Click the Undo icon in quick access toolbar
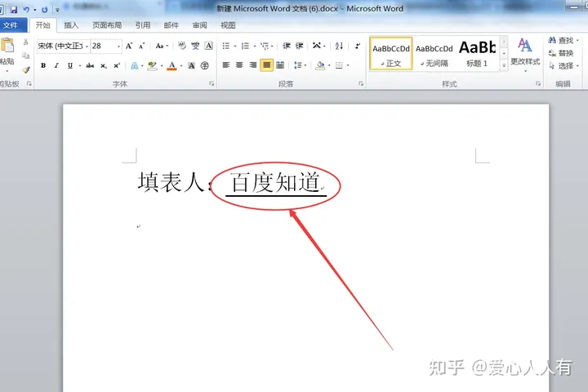Screen dimensions: 588x392 (26, 9)
